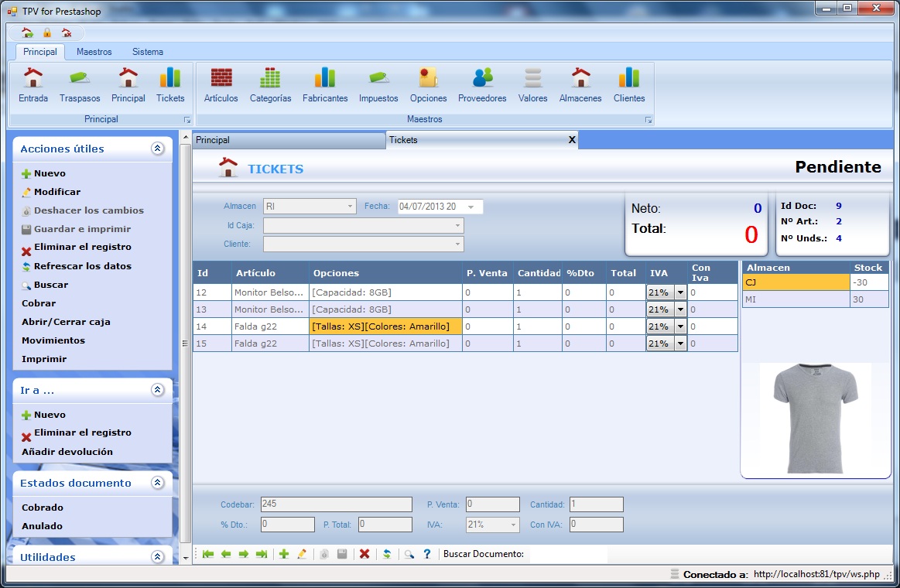Collapse the Acciones útiles panel

click(158, 149)
